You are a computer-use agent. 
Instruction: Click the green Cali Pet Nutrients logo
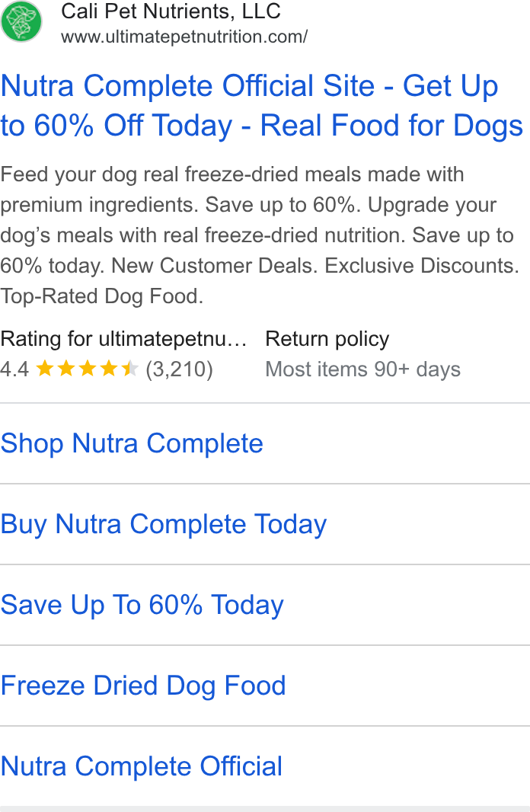click(x=21, y=21)
